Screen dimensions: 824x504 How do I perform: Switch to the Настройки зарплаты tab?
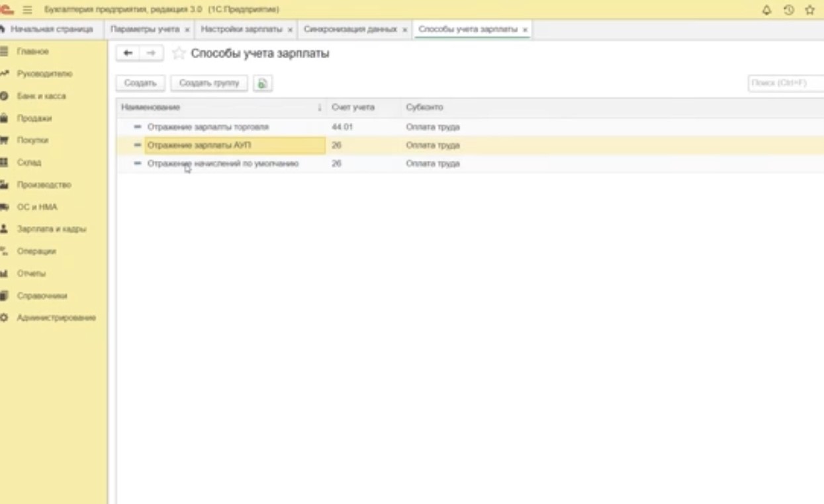tap(241, 30)
